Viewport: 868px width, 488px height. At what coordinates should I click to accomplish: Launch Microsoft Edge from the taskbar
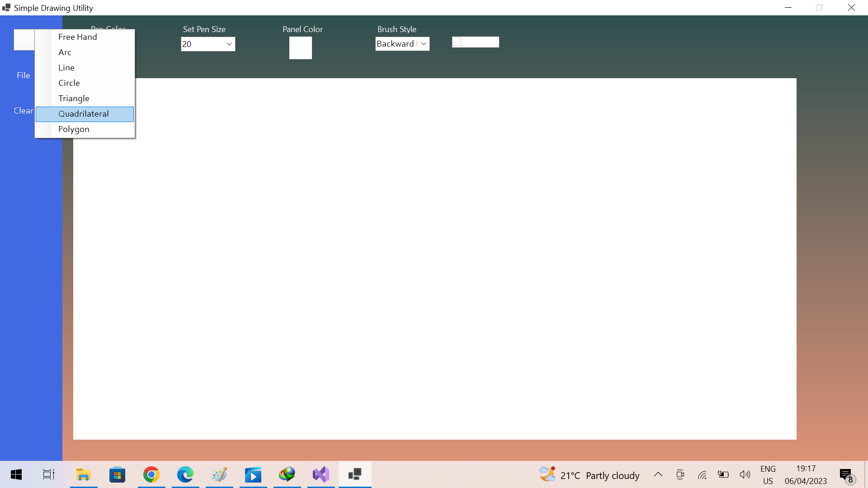coord(185,474)
